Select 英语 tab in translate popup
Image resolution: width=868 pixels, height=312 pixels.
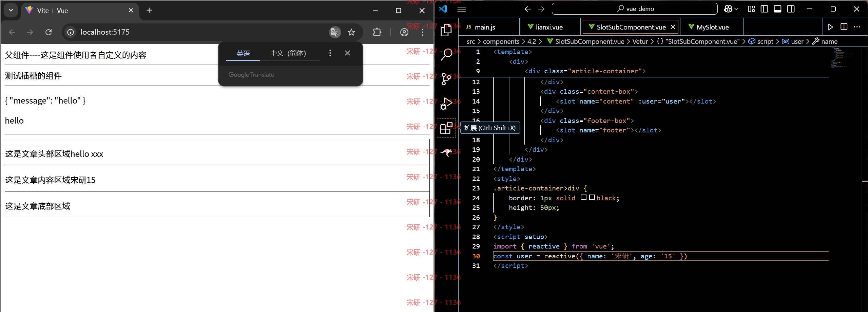click(x=243, y=53)
